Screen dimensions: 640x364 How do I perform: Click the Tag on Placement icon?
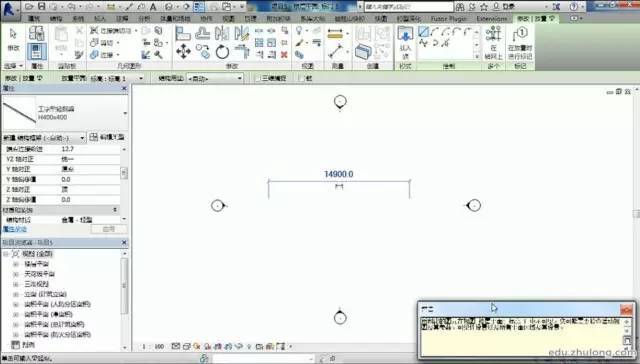tap(520, 42)
